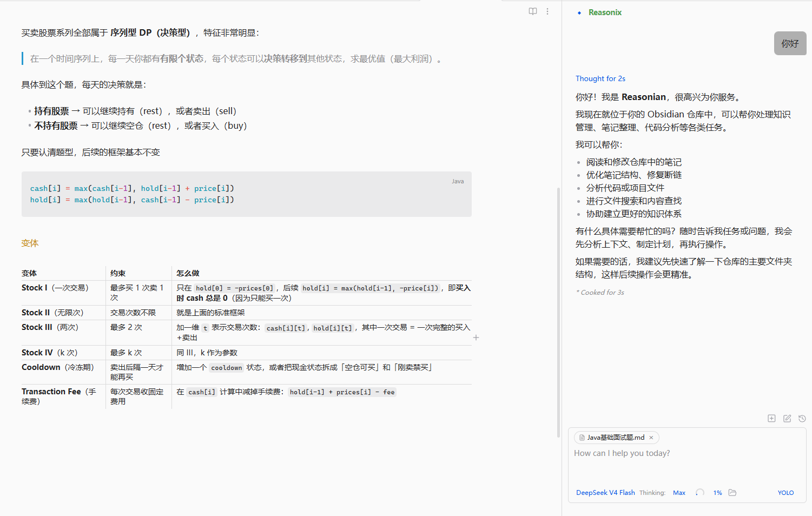Image resolution: width=812 pixels, height=516 pixels.
Task: Click the Cooked for 3s status text
Action: pyautogui.click(x=600, y=293)
